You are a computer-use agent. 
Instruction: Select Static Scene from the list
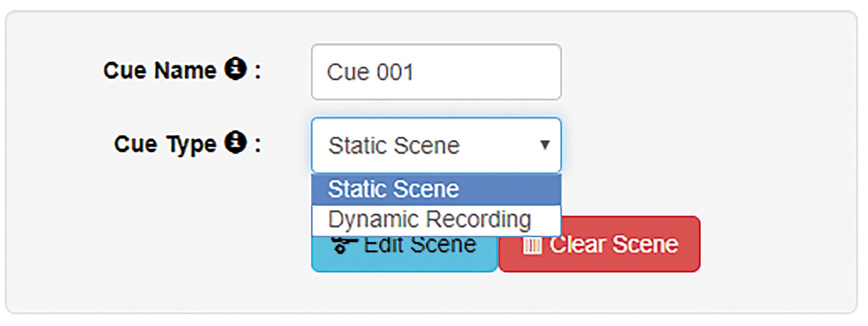click(436, 189)
